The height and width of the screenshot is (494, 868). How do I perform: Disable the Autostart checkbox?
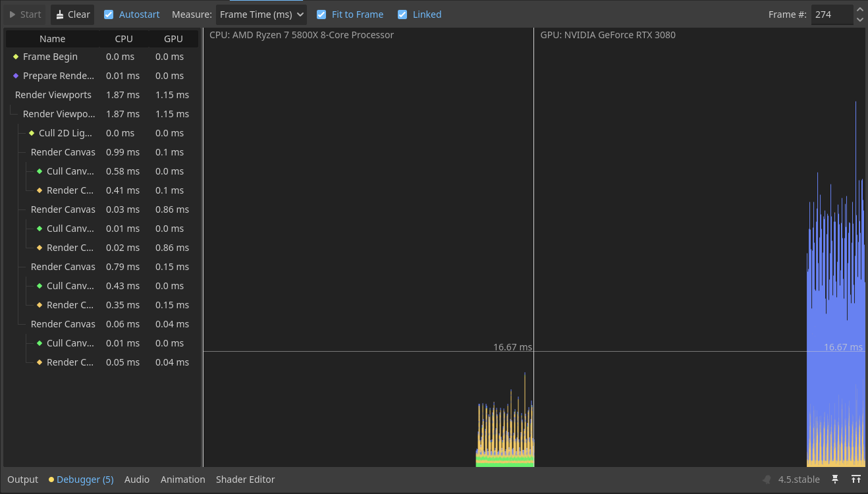point(109,14)
